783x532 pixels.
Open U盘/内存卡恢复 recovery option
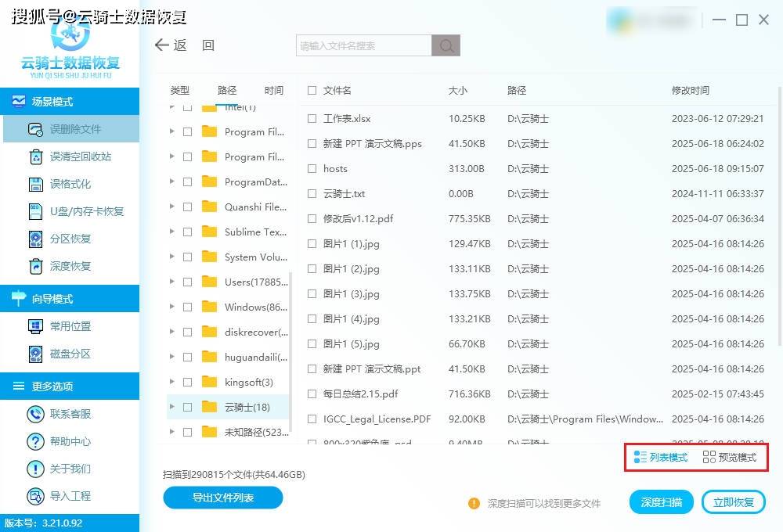coord(35,211)
